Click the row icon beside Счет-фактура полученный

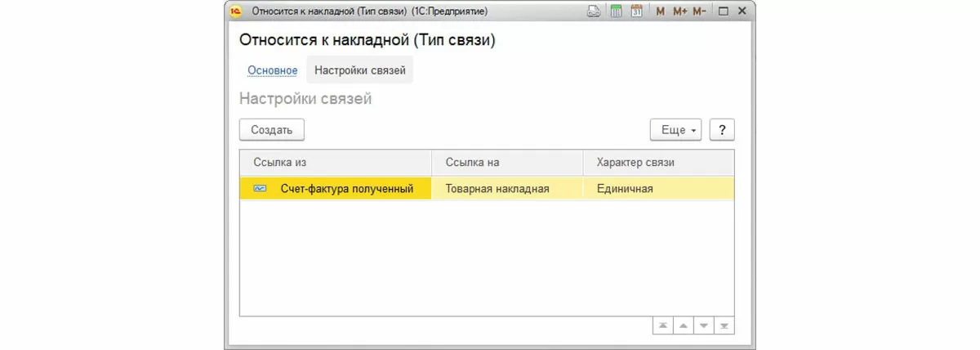point(260,189)
